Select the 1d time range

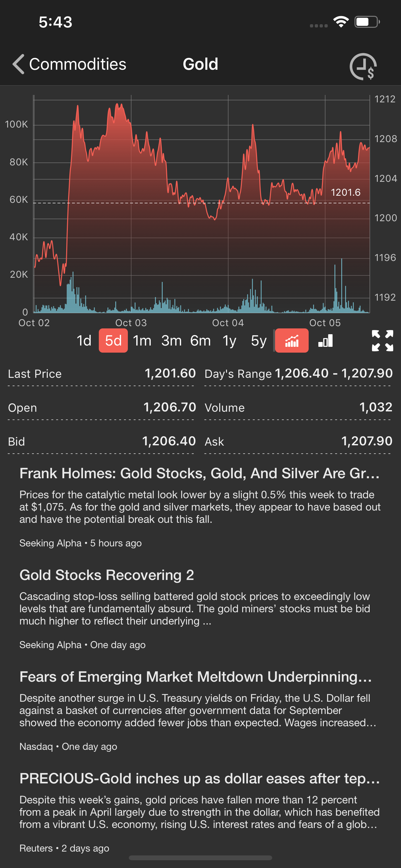(84, 341)
